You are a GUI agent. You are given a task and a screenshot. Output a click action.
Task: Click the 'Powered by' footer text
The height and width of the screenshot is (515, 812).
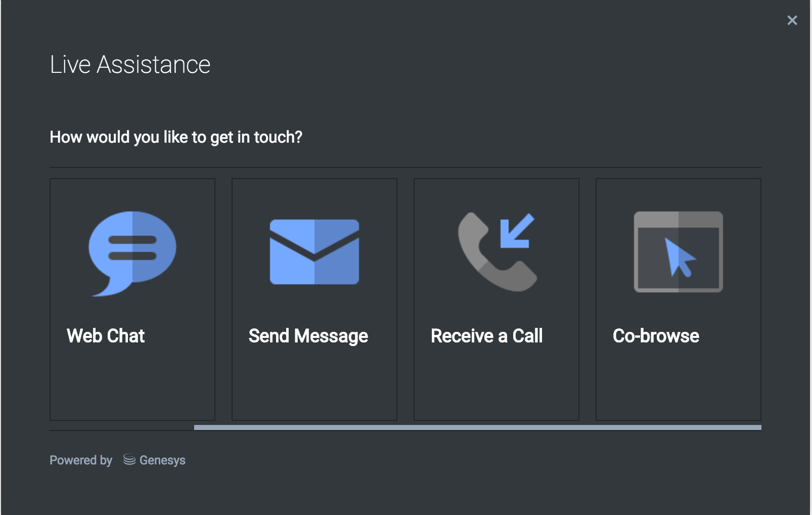coord(81,460)
